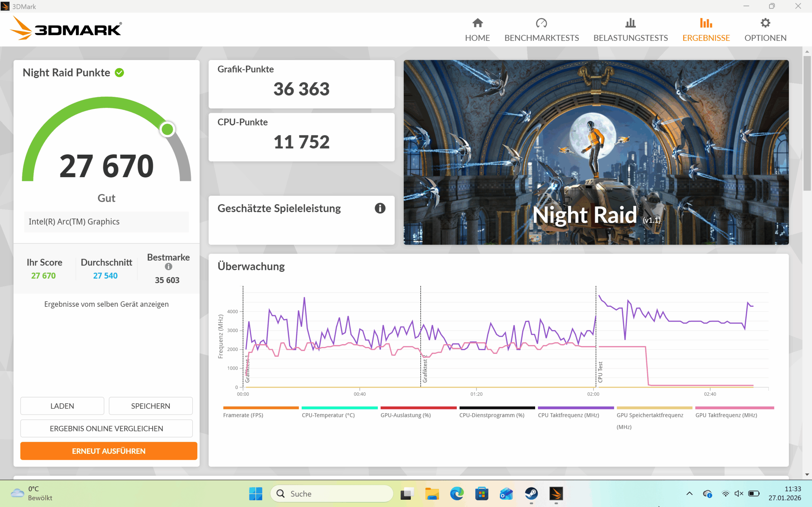The width and height of the screenshot is (812, 507).
Task: Click the GPU-Auslastung (%) red legend swatch
Action: click(x=418, y=408)
